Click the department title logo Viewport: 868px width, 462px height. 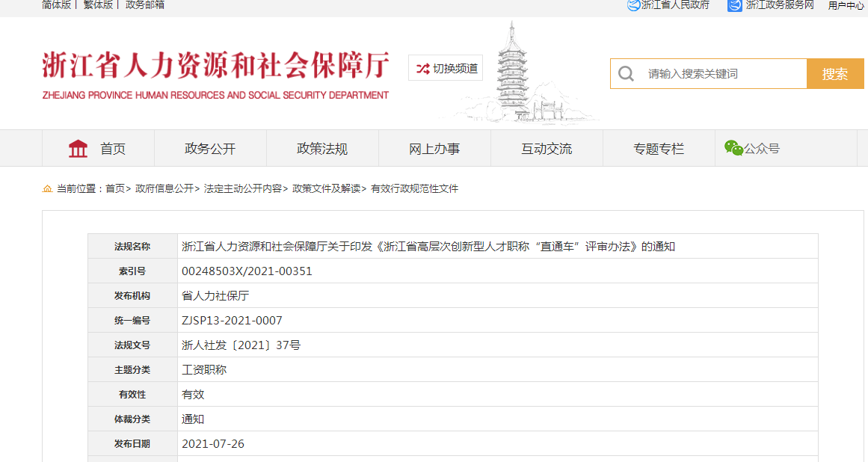click(x=215, y=74)
